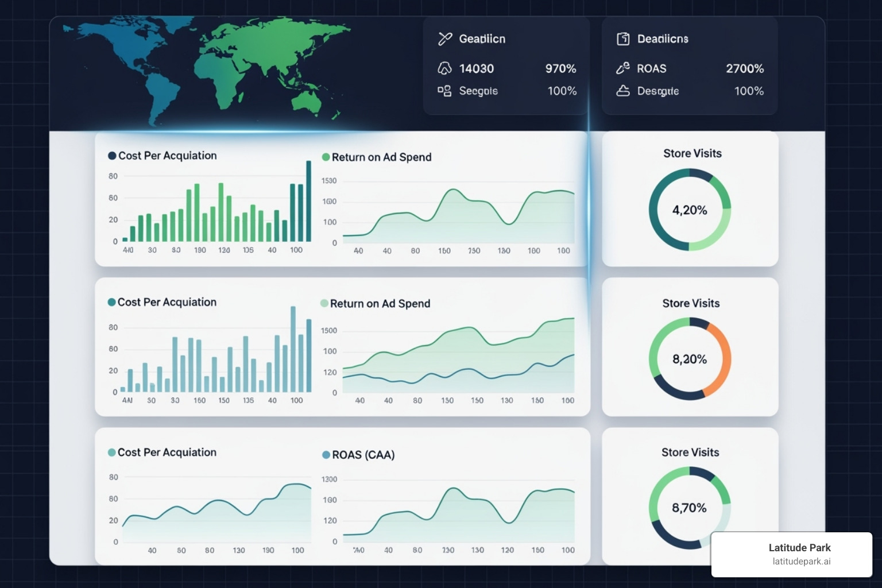The width and height of the screenshot is (882, 588).
Task: Toggle the green Cost Per Acquiation series
Action: point(113,156)
